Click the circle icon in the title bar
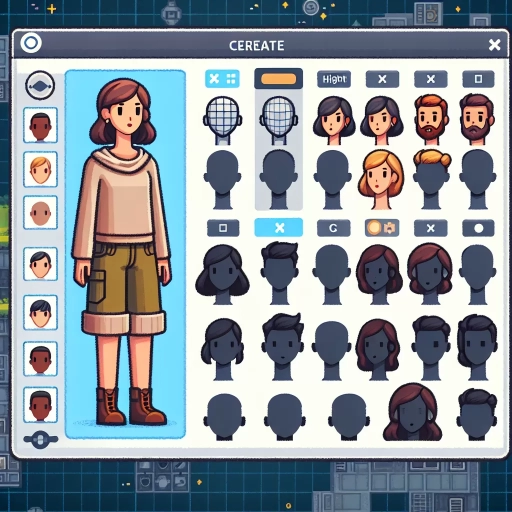Image resolution: width=512 pixels, height=512 pixels. tap(31, 43)
